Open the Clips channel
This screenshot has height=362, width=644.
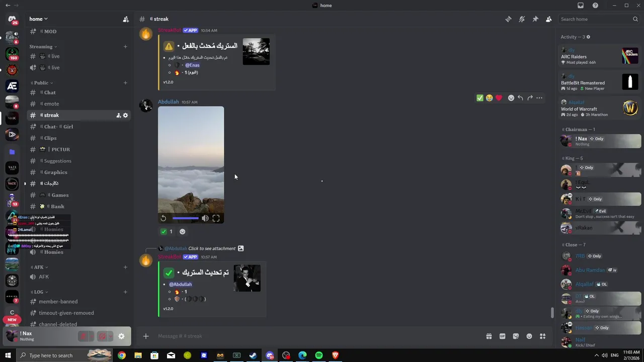pyautogui.click(x=78, y=138)
